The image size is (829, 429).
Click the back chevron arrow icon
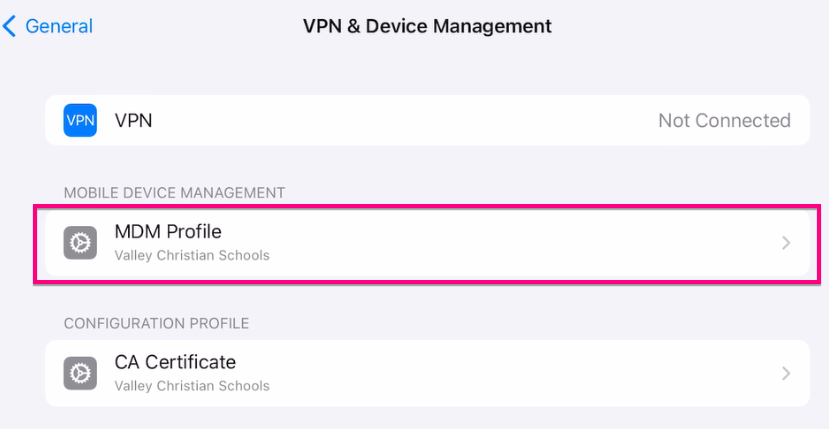point(10,26)
